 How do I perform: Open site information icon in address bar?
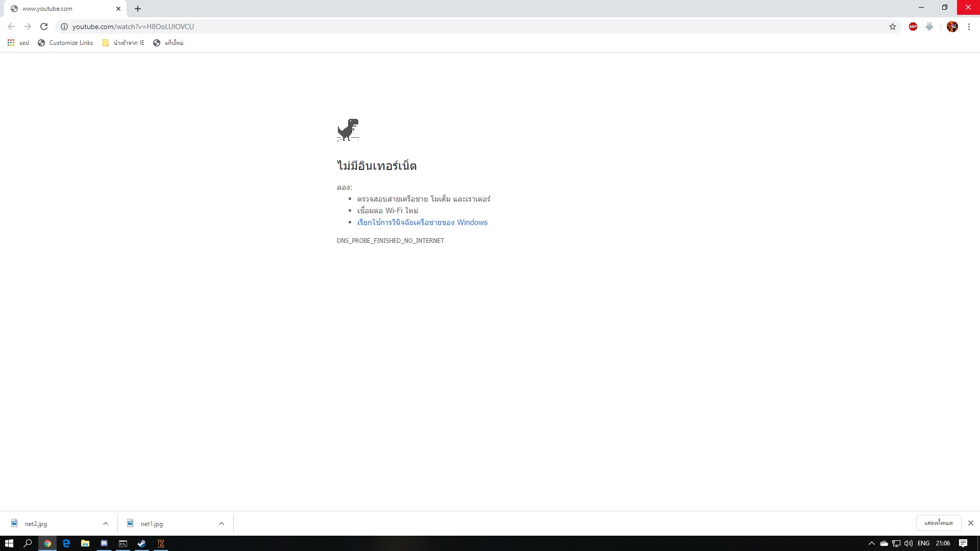pyautogui.click(x=64, y=27)
